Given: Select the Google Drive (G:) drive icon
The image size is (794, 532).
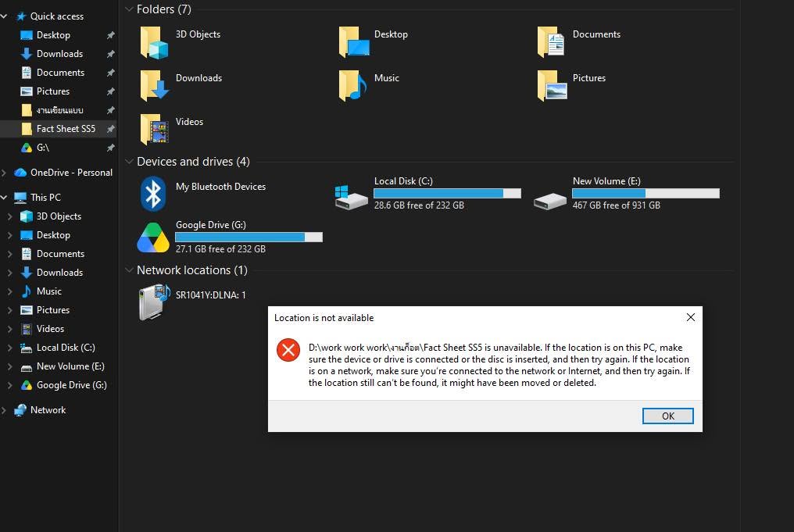Looking at the screenshot, I should pyautogui.click(x=153, y=237).
